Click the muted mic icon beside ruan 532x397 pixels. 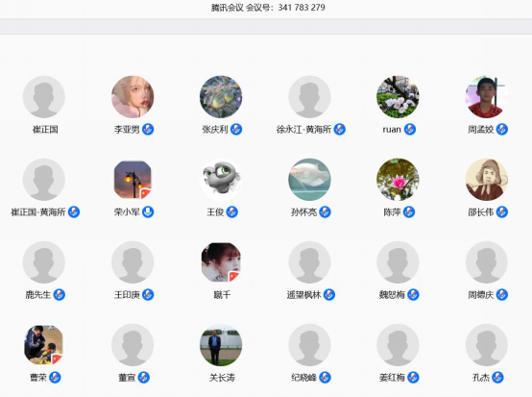point(410,130)
